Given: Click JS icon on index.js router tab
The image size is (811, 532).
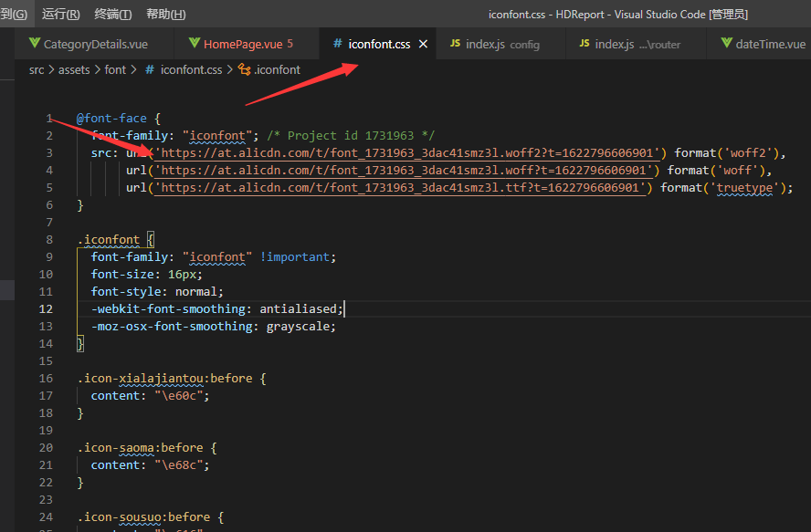Looking at the screenshot, I should pyautogui.click(x=585, y=44).
